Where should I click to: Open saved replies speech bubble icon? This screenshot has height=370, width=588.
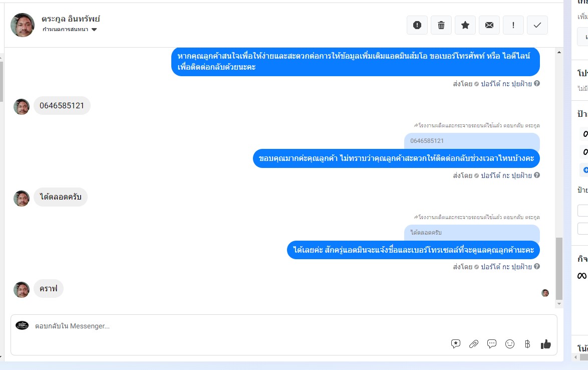pyautogui.click(x=492, y=344)
